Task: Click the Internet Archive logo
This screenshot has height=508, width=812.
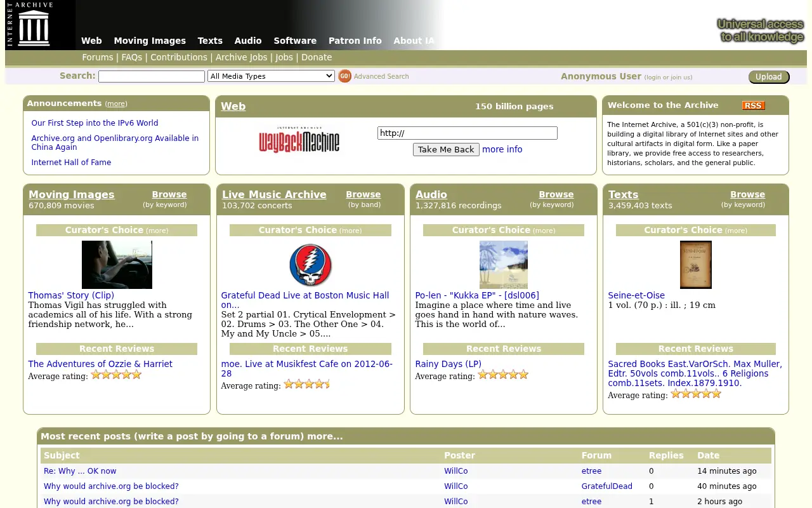Action: 30,25
